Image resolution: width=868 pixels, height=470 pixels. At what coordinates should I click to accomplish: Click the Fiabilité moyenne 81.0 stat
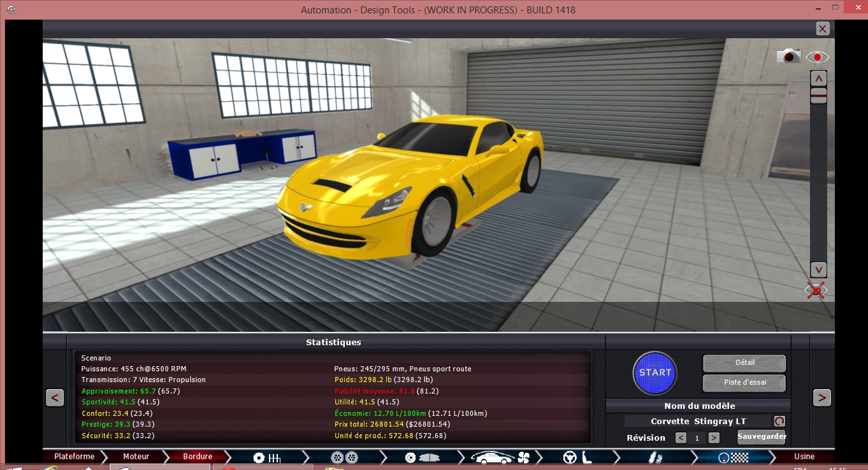point(386,391)
